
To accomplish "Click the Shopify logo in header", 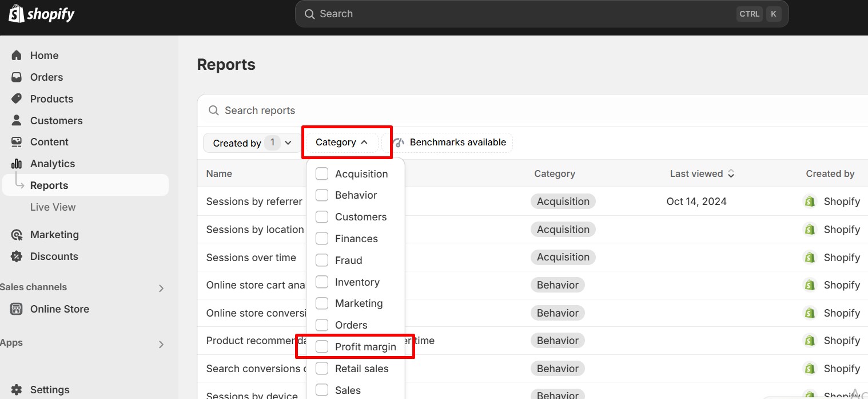I will (x=42, y=14).
